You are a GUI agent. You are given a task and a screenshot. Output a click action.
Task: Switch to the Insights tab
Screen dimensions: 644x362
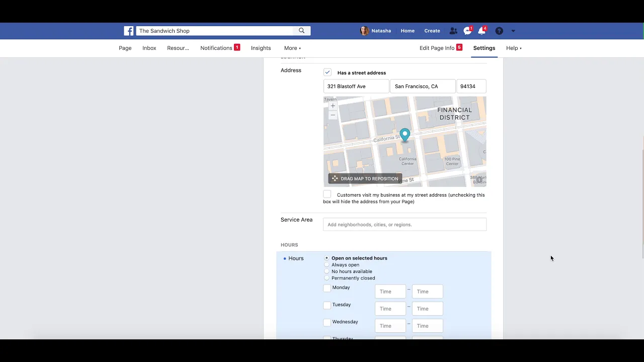(261, 48)
